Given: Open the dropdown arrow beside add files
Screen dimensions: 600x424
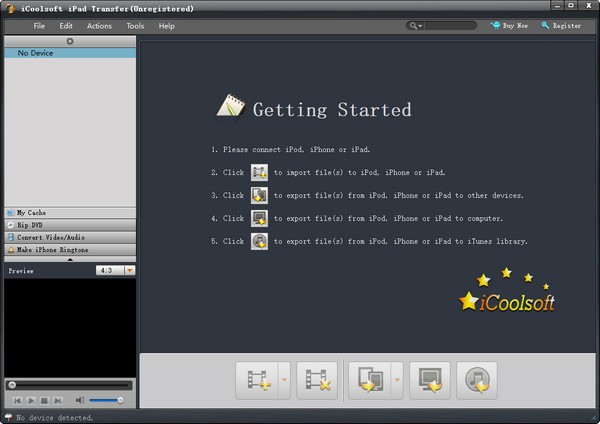Looking at the screenshot, I should pyautogui.click(x=284, y=380).
